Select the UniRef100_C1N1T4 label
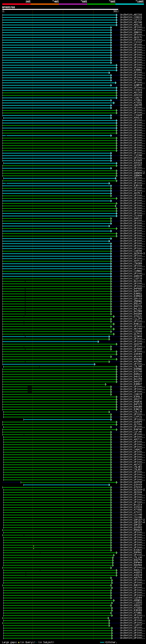Screen dimensions: 146x644 [x=131, y=98]
